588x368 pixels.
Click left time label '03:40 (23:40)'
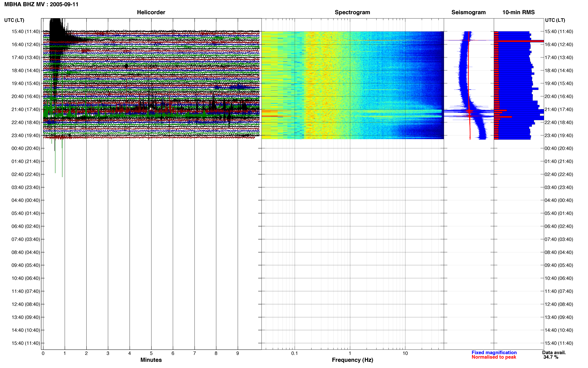(26, 187)
